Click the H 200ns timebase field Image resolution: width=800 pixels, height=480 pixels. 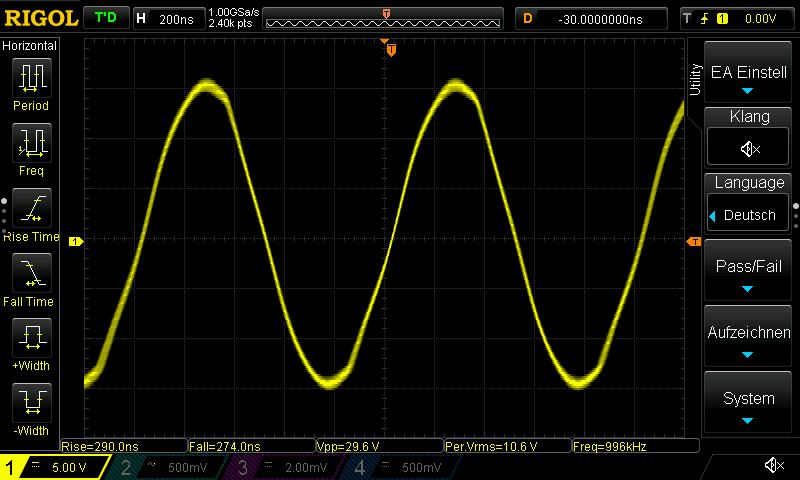click(169, 19)
